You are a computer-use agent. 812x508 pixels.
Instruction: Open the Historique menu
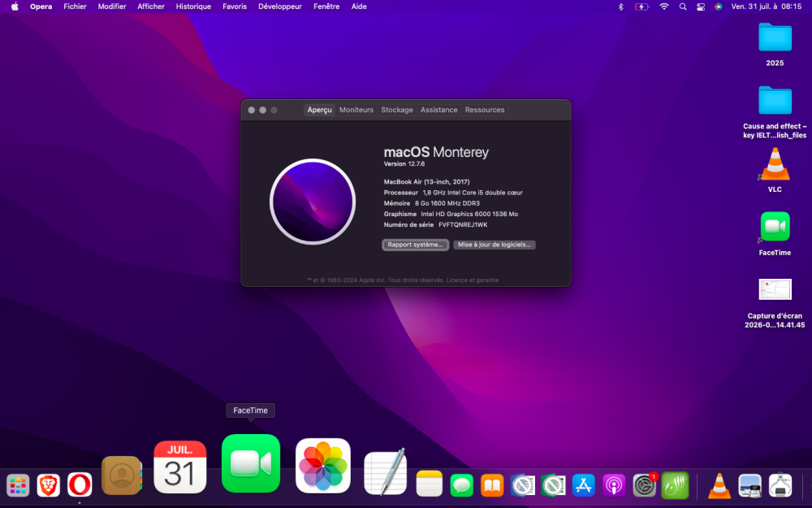click(193, 7)
